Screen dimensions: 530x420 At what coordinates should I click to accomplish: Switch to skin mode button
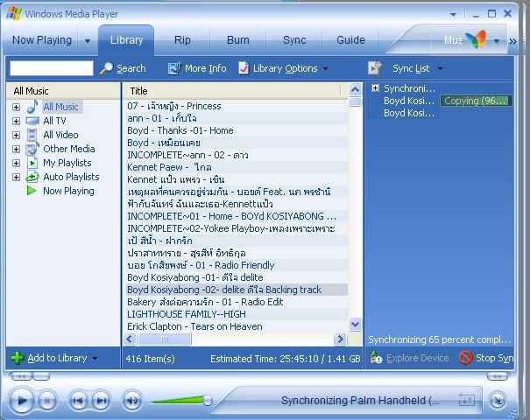[x=498, y=401]
